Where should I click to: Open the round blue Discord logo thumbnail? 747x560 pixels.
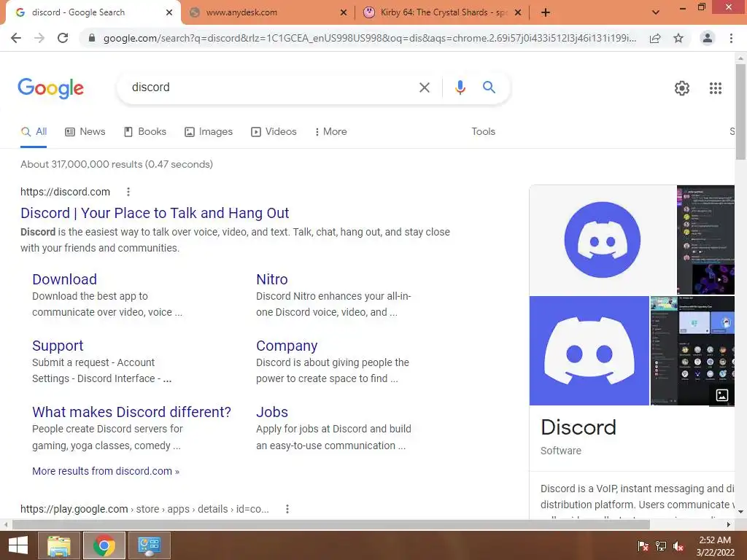coord(603,240)
